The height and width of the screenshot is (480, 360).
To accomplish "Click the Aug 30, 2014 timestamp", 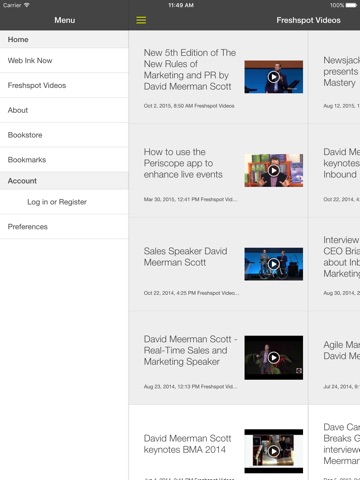I will pyautogui.click(x=341, y=293).
